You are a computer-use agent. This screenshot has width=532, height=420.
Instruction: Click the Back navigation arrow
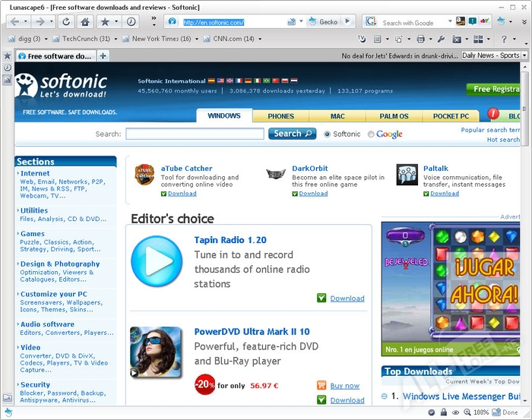(x=14, y=22)
